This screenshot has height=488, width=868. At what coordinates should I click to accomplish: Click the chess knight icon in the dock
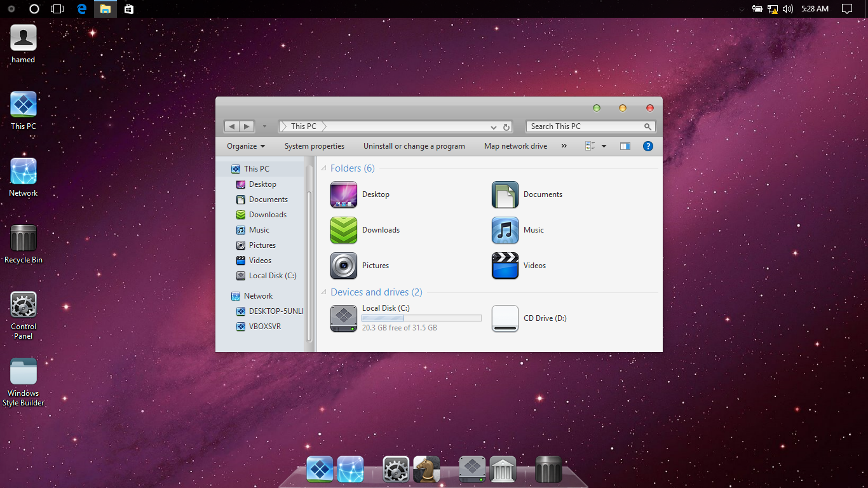[x=426, y=470]
